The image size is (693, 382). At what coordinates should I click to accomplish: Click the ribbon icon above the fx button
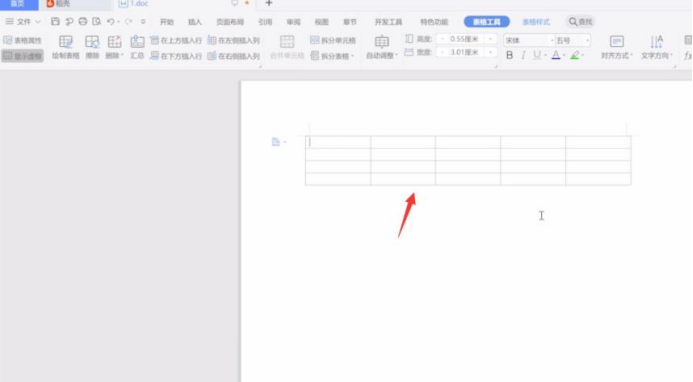pyautogui.click(x=688, y=40)
